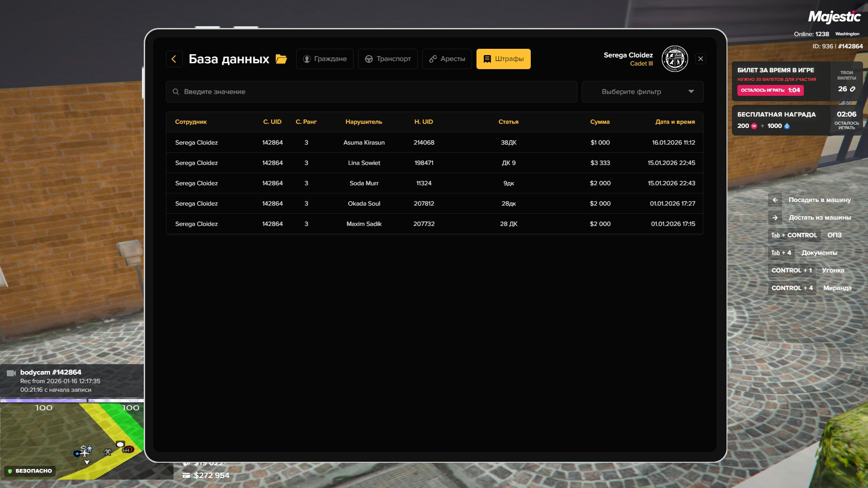Click the left arrow icon for Посадить в машину
Screen dimensions: 868x488
pyautogui.click(x=775, y=200)
